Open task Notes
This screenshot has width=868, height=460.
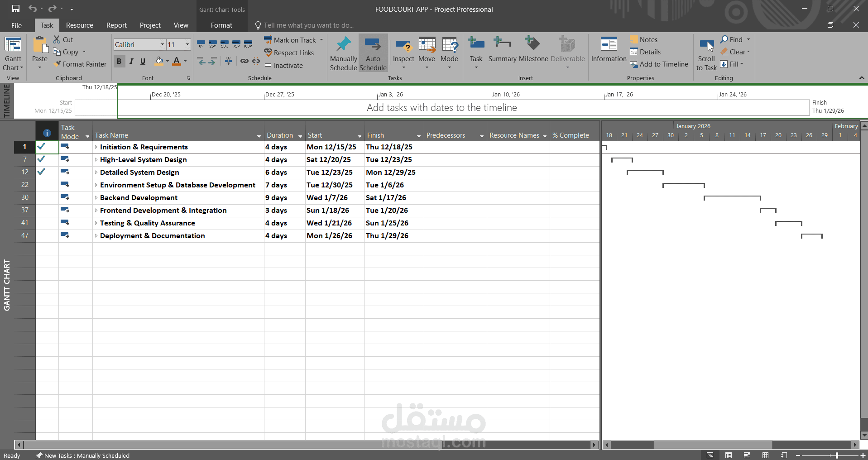tap(644, 40)
